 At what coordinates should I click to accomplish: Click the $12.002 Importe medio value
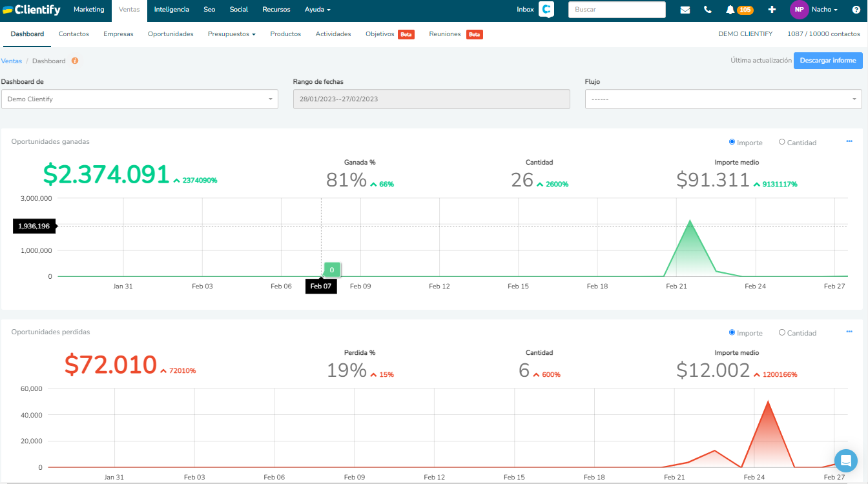click(x=713, y=370)
